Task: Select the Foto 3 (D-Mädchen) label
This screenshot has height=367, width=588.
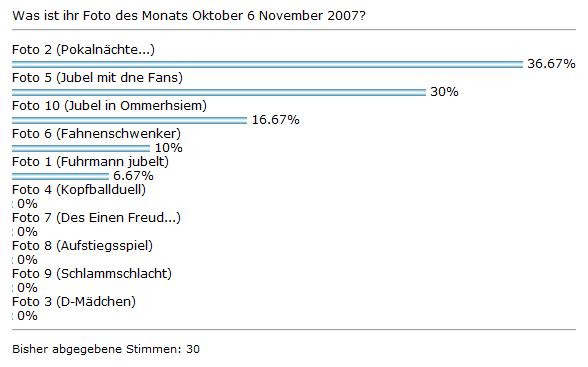Action: pyautogui.click(x=74, y=302)
